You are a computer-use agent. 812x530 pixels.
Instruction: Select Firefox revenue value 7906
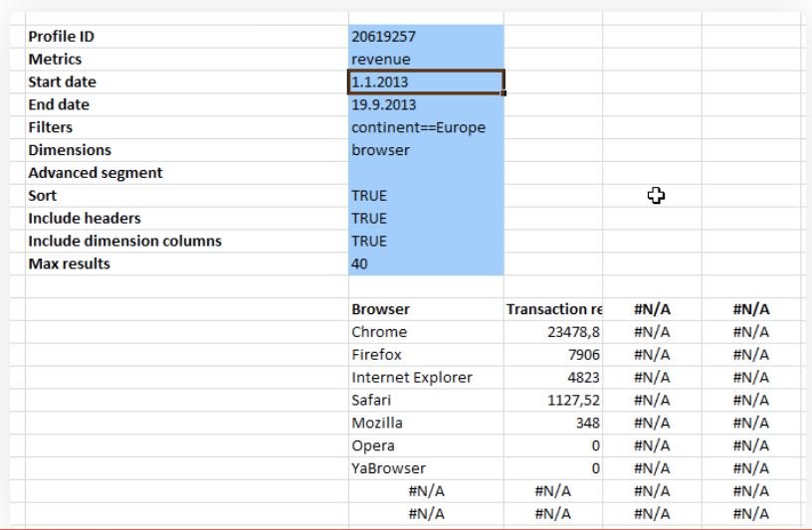553,355
